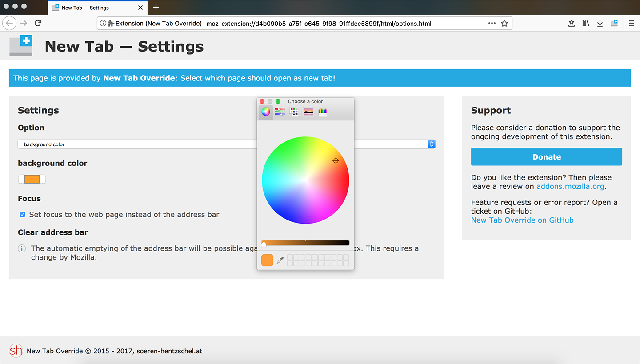Open a new browser tab
This screenshot has height=364, width=640.
coord(156,8)
